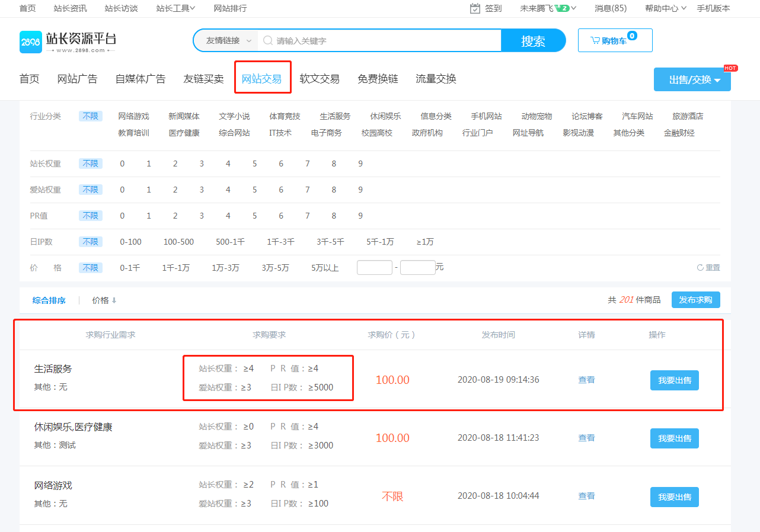This screenshot has width=760, height=532.
Task: Click the 2898 站长资源平台 logo
Action: (x=67, y=40)
